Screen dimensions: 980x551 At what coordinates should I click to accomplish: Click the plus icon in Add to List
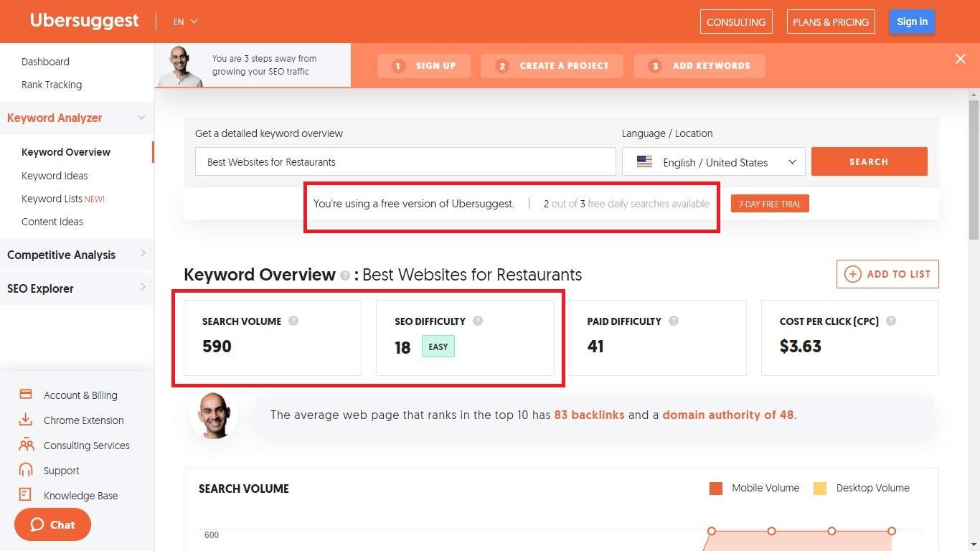[852, 274]
